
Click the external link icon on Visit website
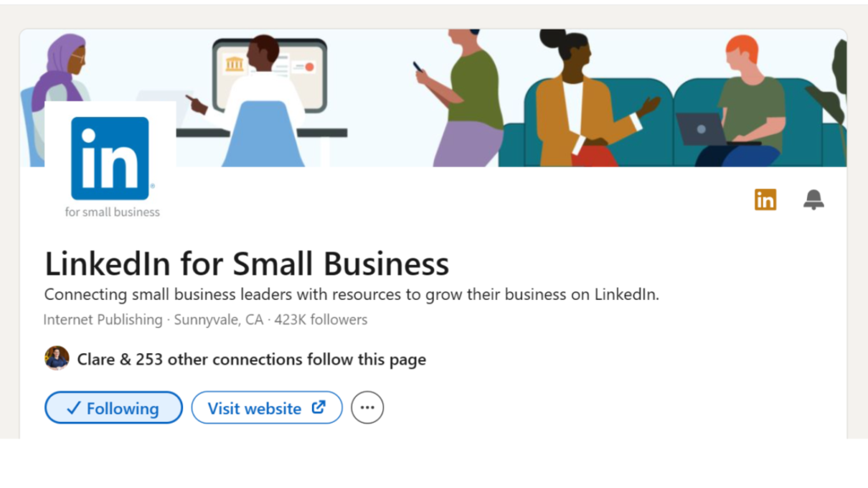click(320, 408)
